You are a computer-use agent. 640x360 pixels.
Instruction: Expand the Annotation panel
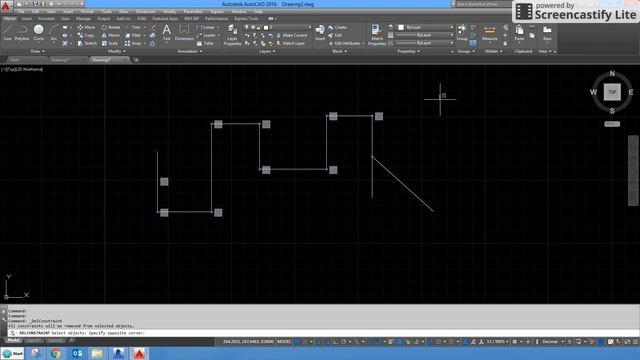click(x=190, y=51)
